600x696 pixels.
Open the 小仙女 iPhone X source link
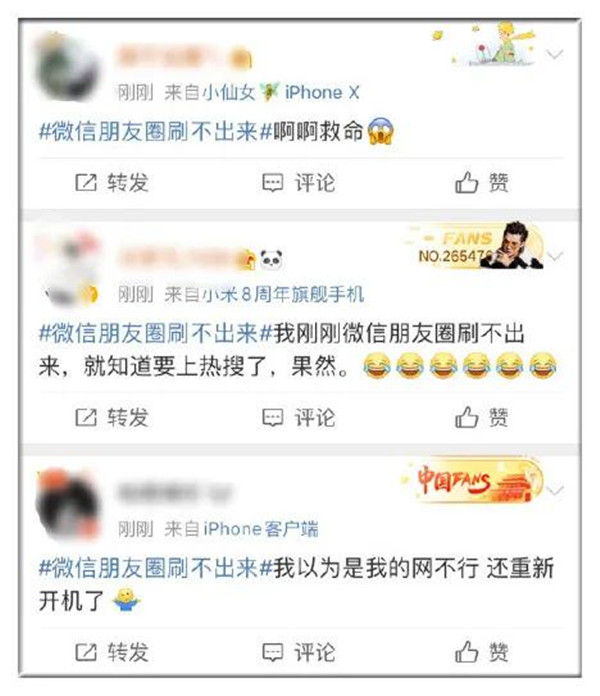coord(281,92)
